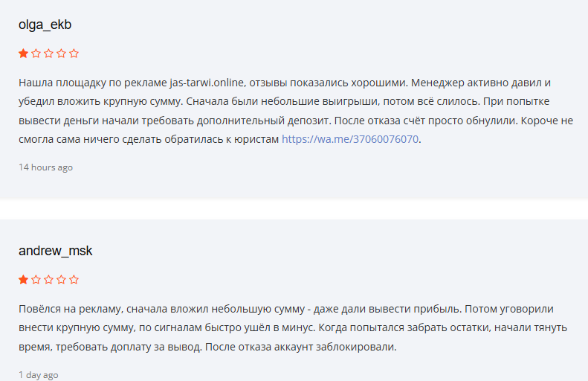Click the "14 hours ago" timestamp
Screen dimensions: 588x381
click(45, 167)
